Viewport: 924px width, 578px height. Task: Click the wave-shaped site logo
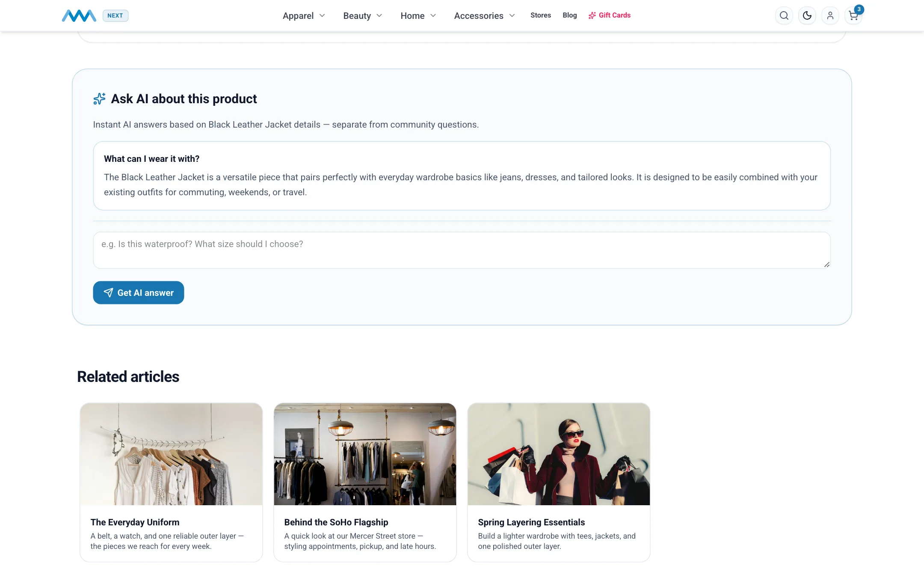tap(79, 16)
